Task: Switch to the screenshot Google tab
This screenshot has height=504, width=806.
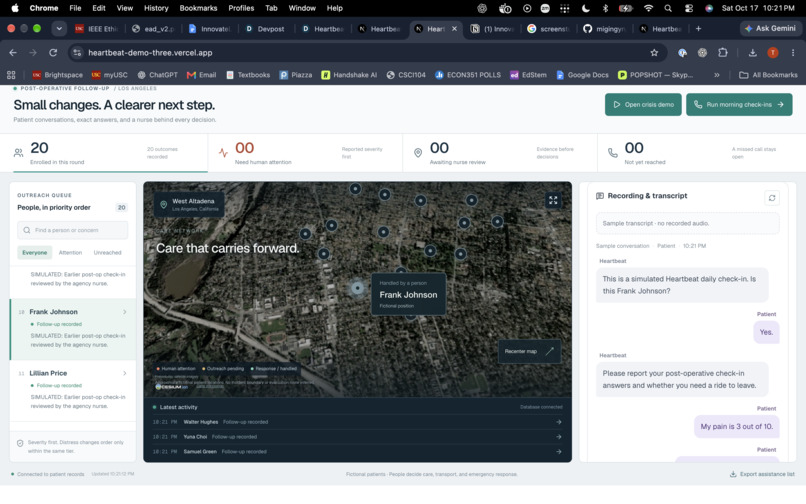Action: pos(548,29)
